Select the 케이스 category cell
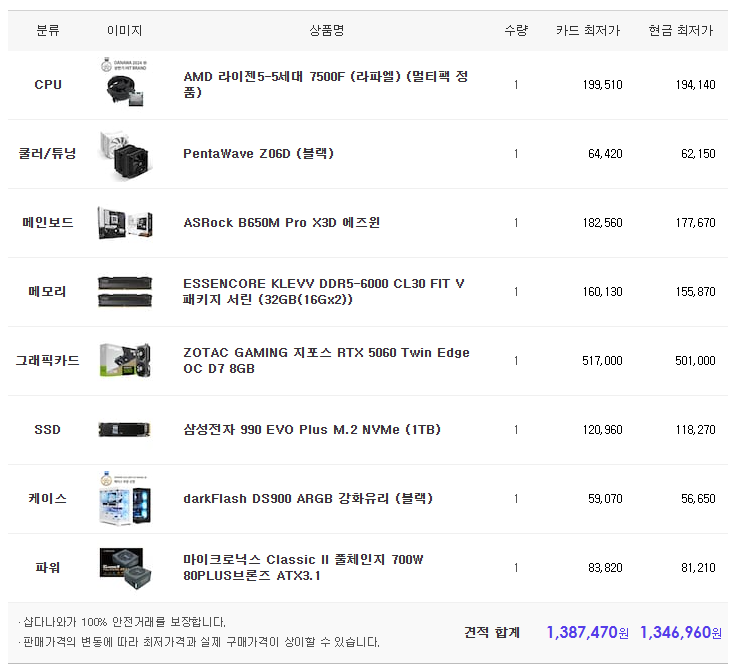This screenshot has width=731, height=667. tap(48, 498)
